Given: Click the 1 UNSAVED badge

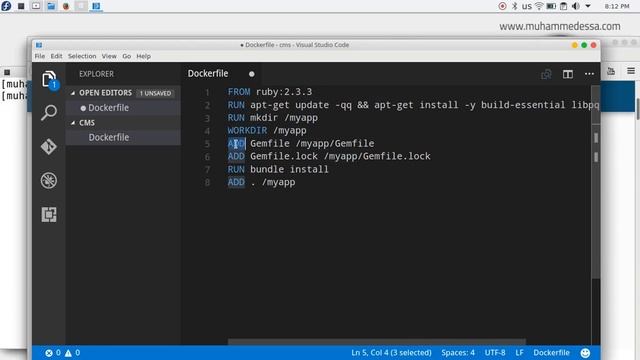Looking at the screenshot, I should click(x=155, y=93).
